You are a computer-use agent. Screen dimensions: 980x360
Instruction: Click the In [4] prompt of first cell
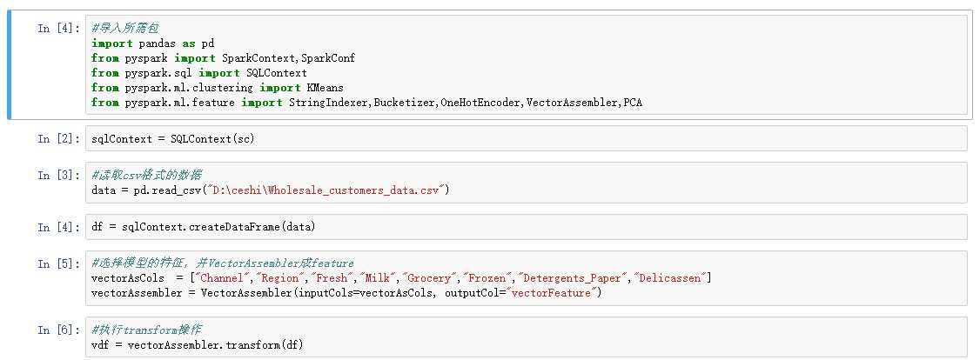click(x=59, y=28)
